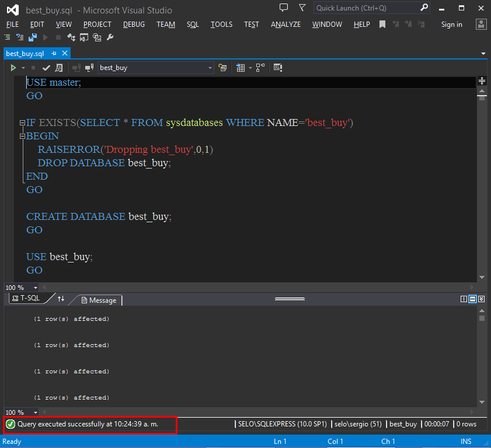Click the Cancel query stop icon in SQL toolbar
The height and width of the screenshot is (448, 491).
(x=33, y=68)
